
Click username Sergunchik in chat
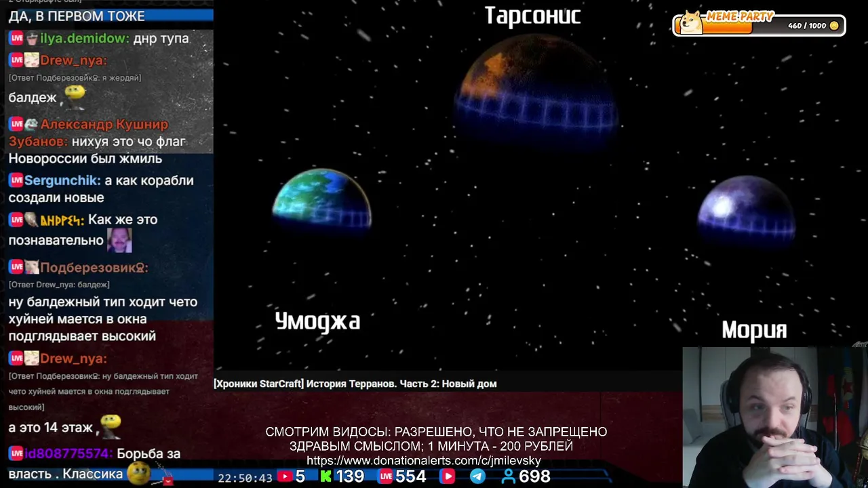62,180
